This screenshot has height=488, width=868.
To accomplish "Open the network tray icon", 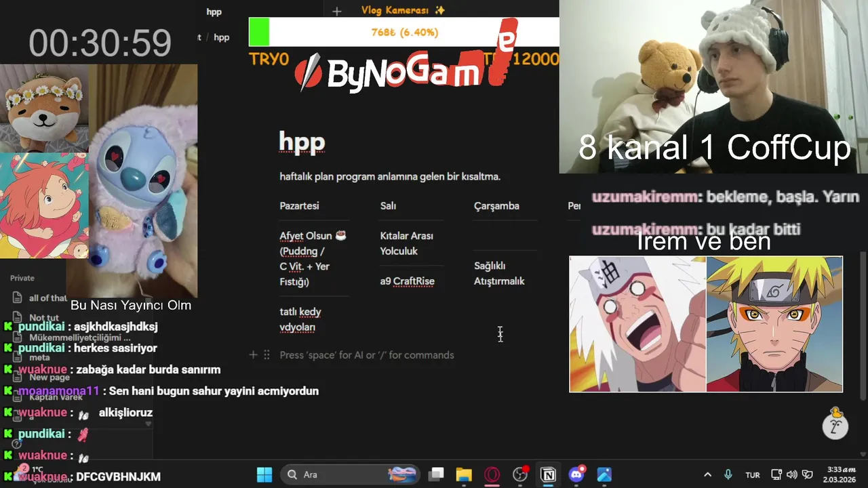I will click(777, 474).
